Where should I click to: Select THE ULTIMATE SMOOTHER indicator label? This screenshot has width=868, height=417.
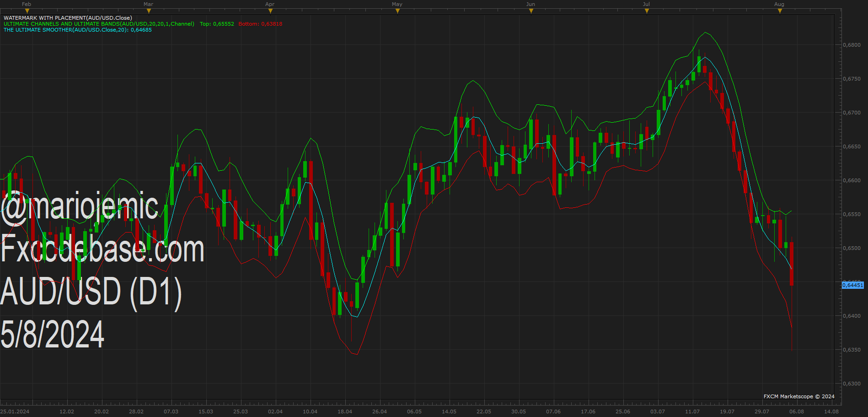(x=78, y=30)
